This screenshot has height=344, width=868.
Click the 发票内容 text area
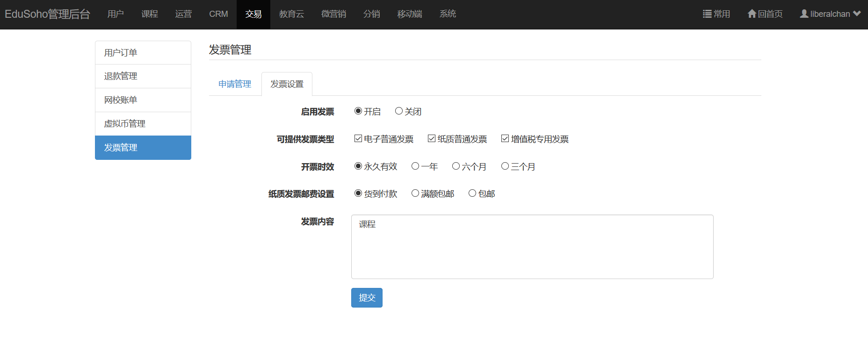pos(532,247)
